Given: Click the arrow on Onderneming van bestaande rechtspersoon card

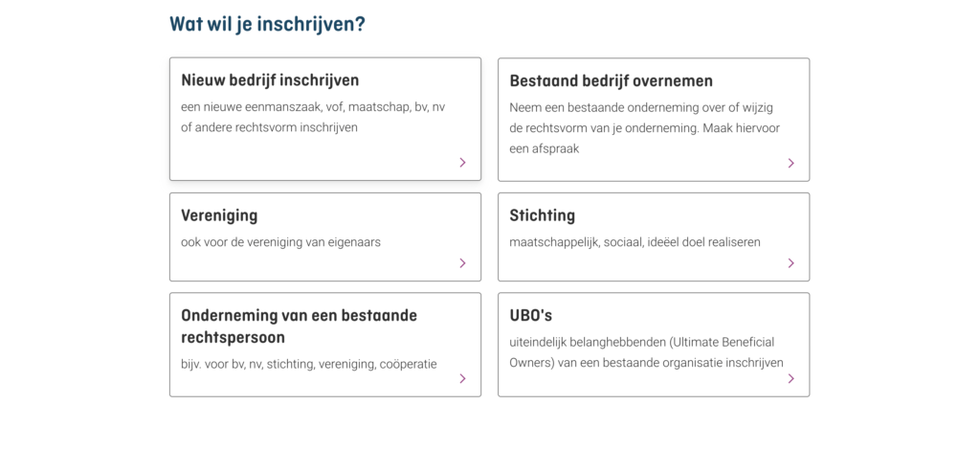Looking at the screenshot, I should [462, 379].
